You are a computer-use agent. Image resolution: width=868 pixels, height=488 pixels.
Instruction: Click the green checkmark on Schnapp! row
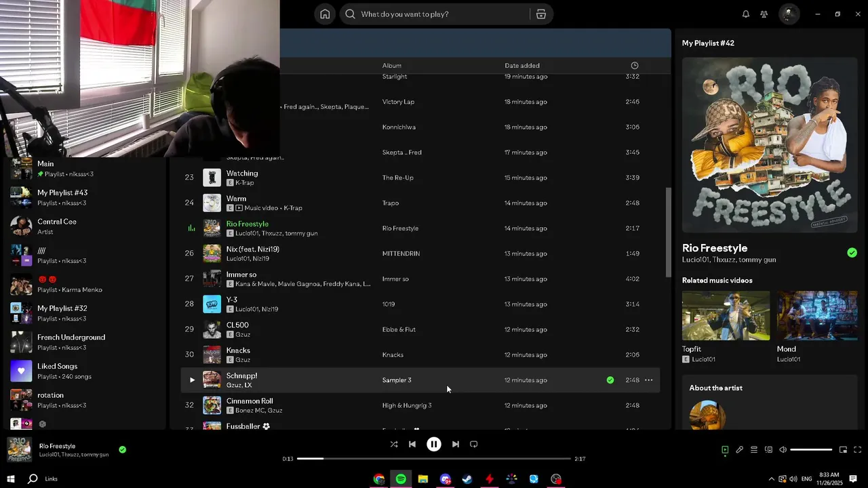610,380
